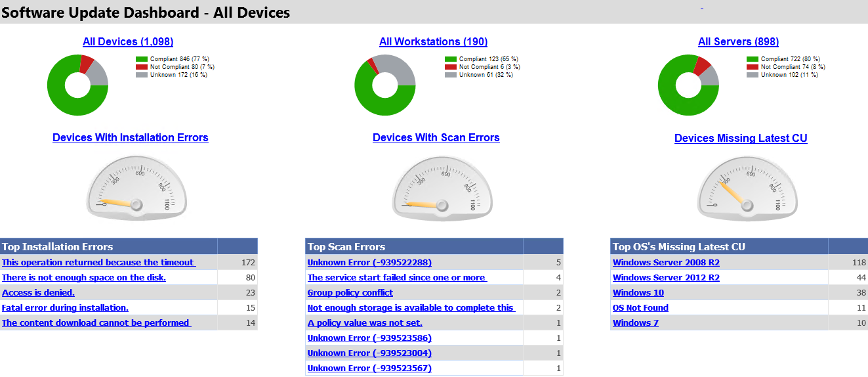Click the All Workstations donut chart

pyautogui.click(x=385, y=85)
